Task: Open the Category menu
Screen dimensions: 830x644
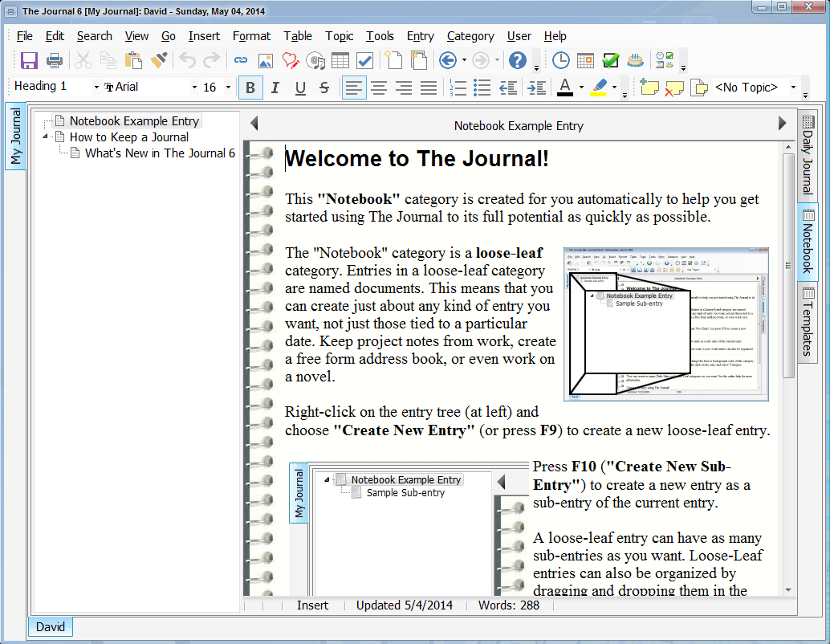Action: pos(470,36)
